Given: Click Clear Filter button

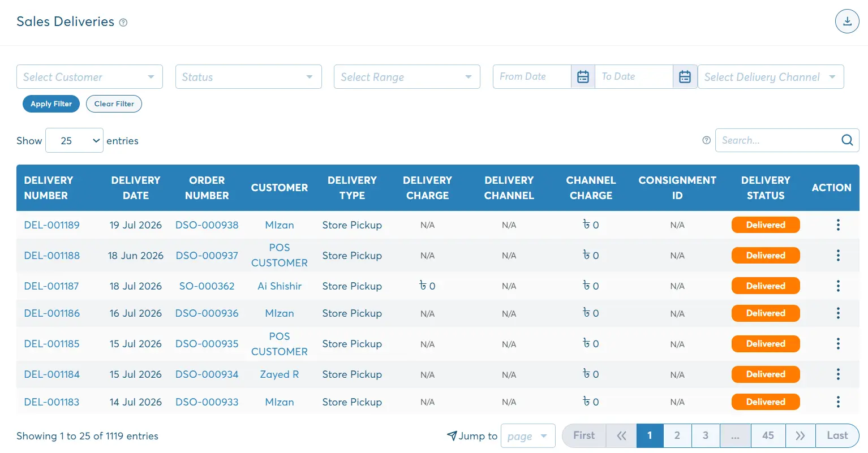Looking at the screenshot, I should click(x=114, y=104).
